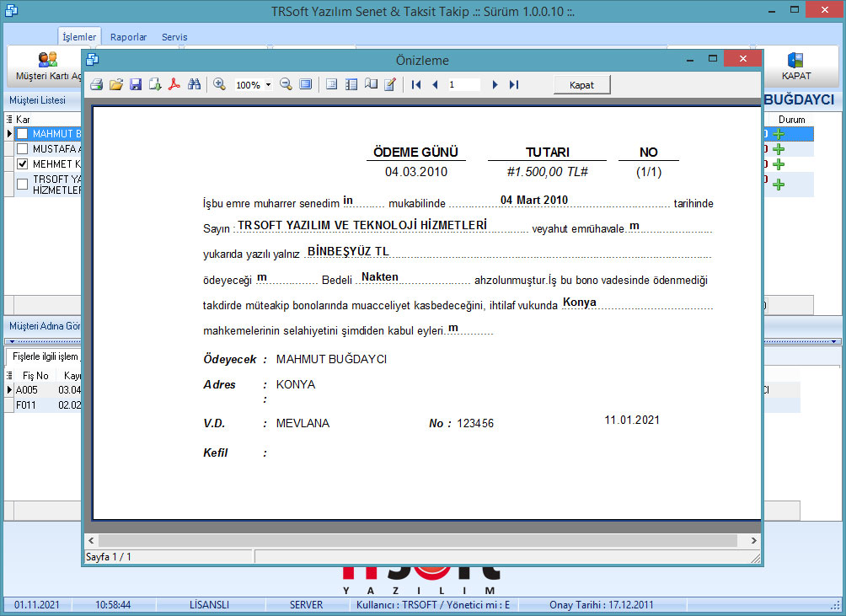The width and height of the screenshot is (846, 616).
Task: Zoom out with the magnifier minus icon
Action: (x=286, y=84)
